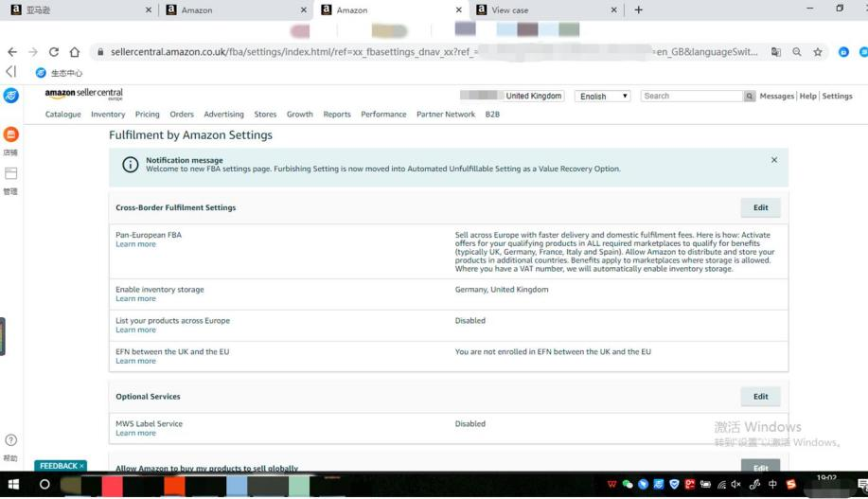
Task: Click the 'You are not enrolled in EFN' text
Action: [553, 351]
